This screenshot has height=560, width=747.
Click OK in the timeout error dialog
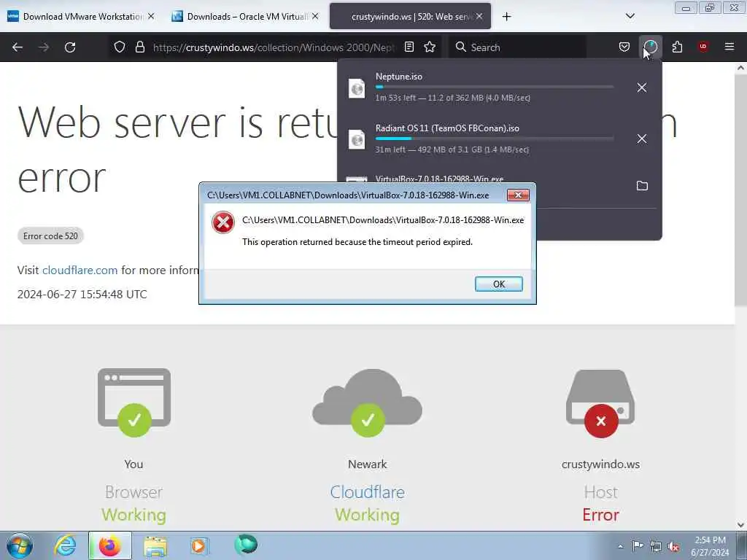(499, 284)
